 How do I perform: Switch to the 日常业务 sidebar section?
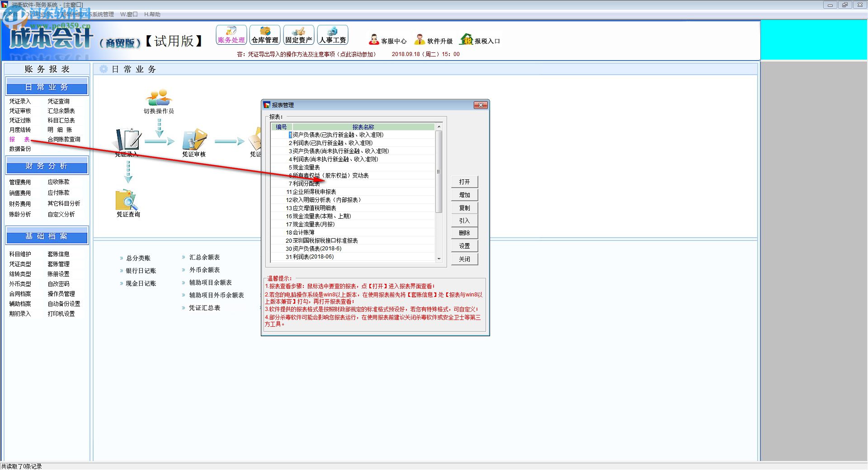[47, 87]
